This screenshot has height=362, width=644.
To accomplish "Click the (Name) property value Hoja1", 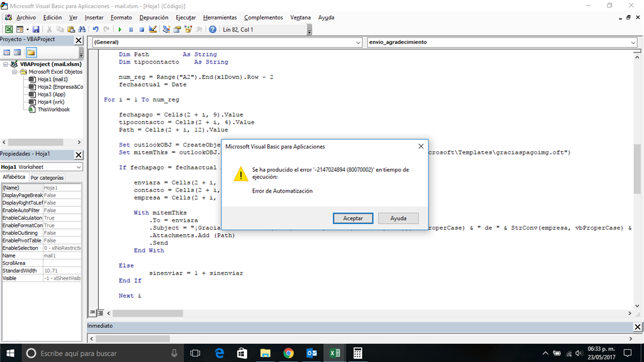I will (62, 188).
